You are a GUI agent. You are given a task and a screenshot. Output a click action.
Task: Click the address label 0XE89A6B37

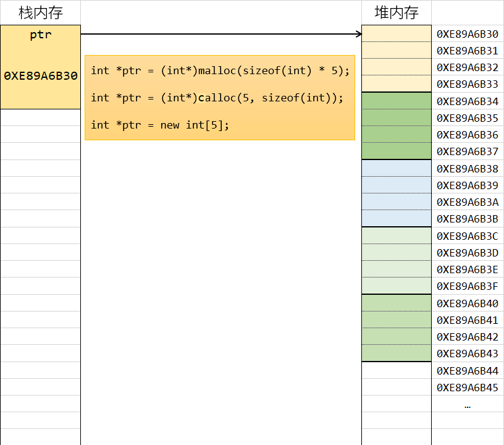click(x=467, y=151)
